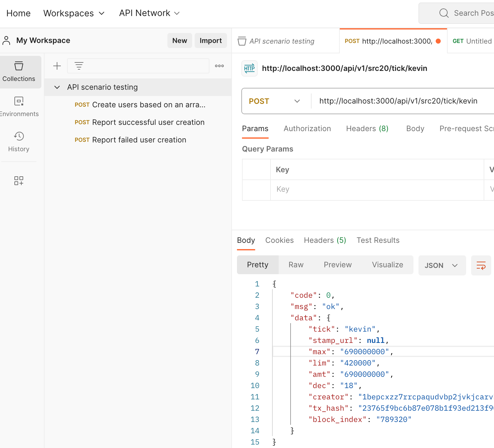The image size is (494, 448).
Task: Click the "789320" block_index value
Action: [x=394, y=419]
